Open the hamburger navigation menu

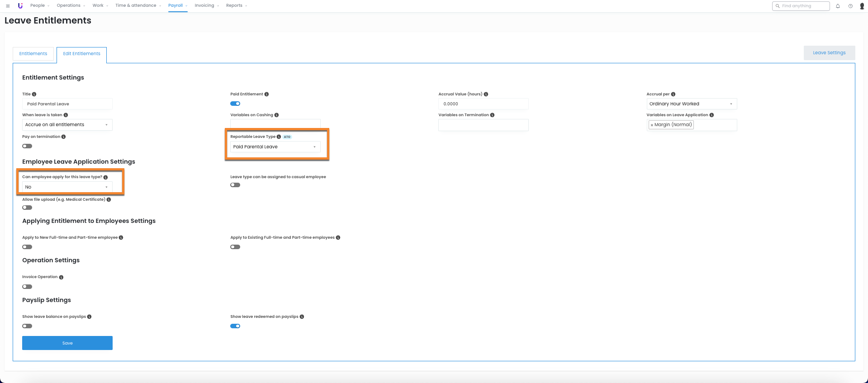[x=8, y=6]
